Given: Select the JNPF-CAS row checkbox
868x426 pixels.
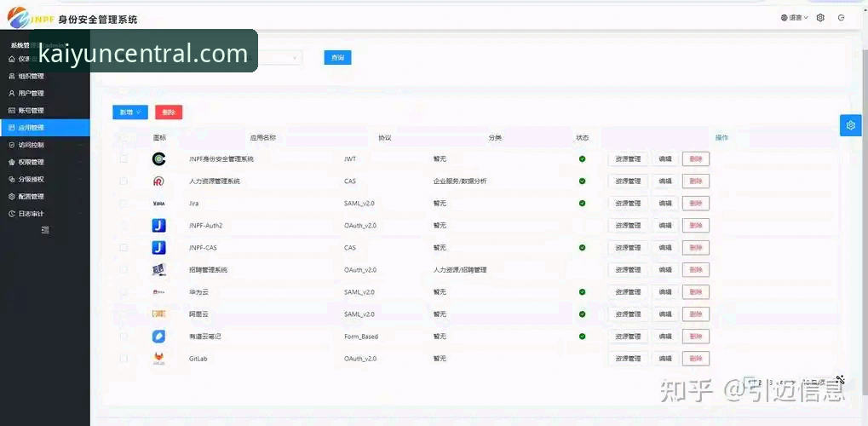Looking at the screenshot, I should 124,248.
